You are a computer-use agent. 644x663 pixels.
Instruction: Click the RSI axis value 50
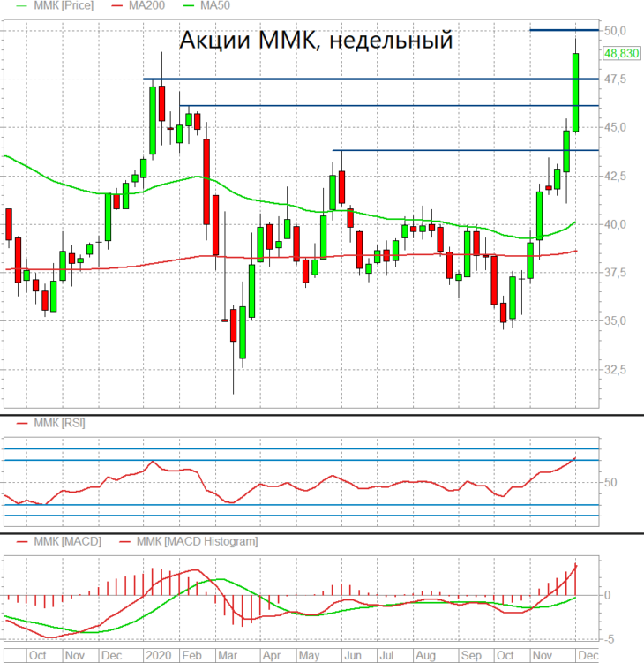(x=610, y=482)
